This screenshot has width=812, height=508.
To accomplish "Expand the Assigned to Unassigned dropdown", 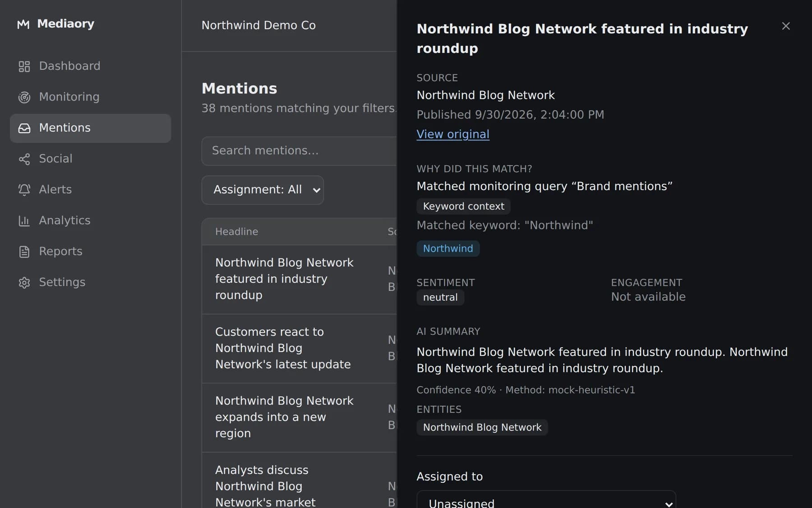I will pos(546,500).
